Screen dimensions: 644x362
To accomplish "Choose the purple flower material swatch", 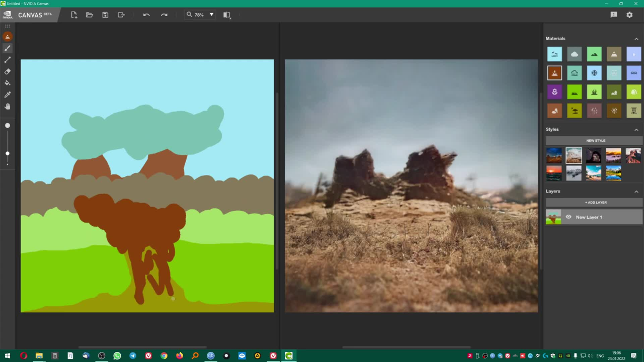I will click(554, 92).
